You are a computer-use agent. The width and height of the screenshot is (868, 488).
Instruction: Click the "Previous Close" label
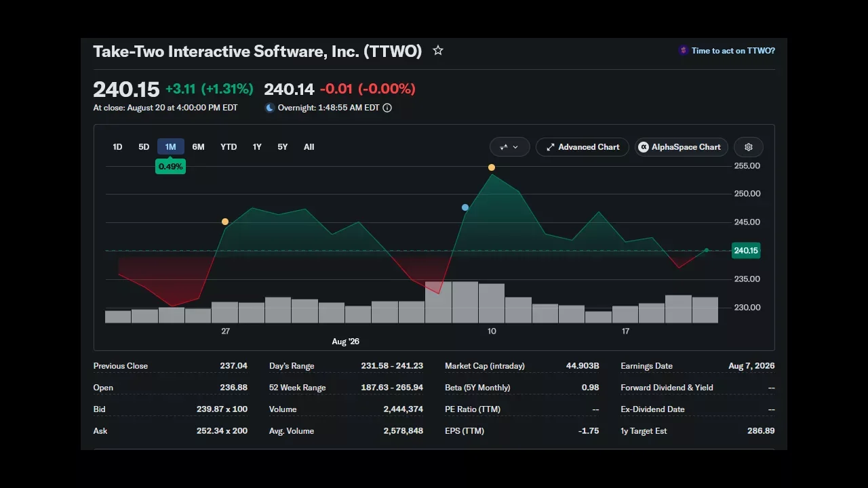120,366
